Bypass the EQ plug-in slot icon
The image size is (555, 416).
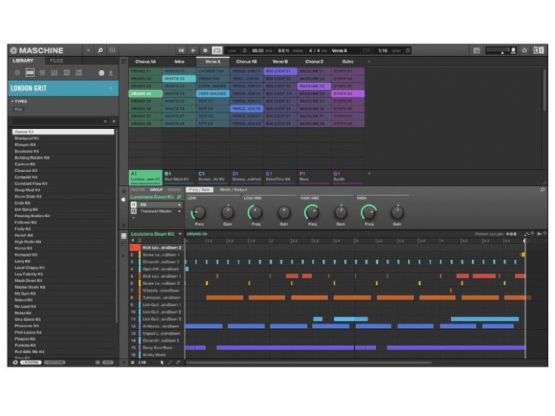[134, 205]
